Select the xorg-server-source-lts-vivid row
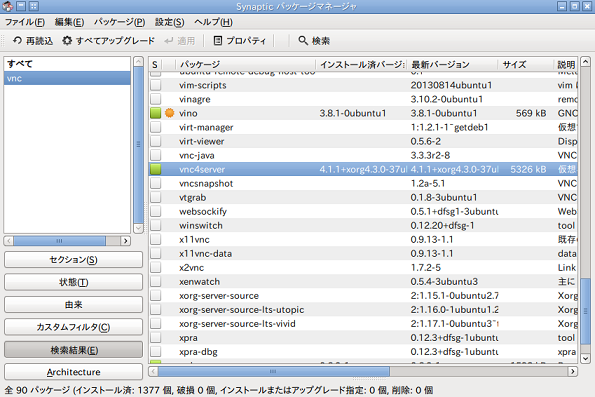 click(363, 324)
